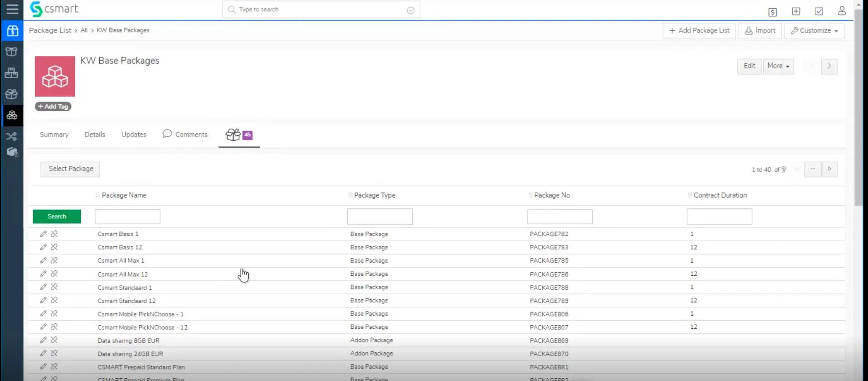Go to next record arrow
Screen dimensions: 868x381
(829, 66)
